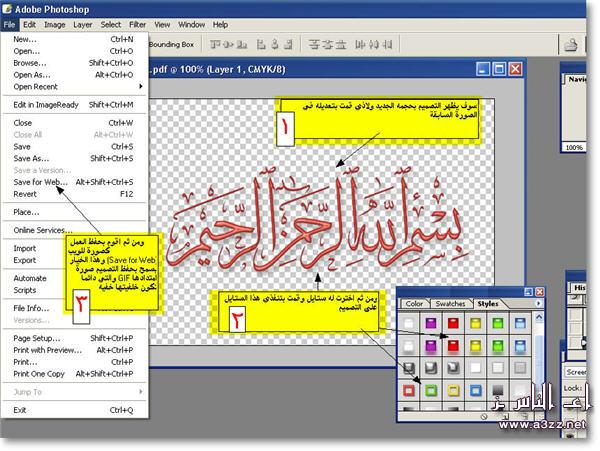Open the Screen blend mode dropdown
Image resolution: width=600 pixels, height=451 pixels.
click(x=576, y=372)
